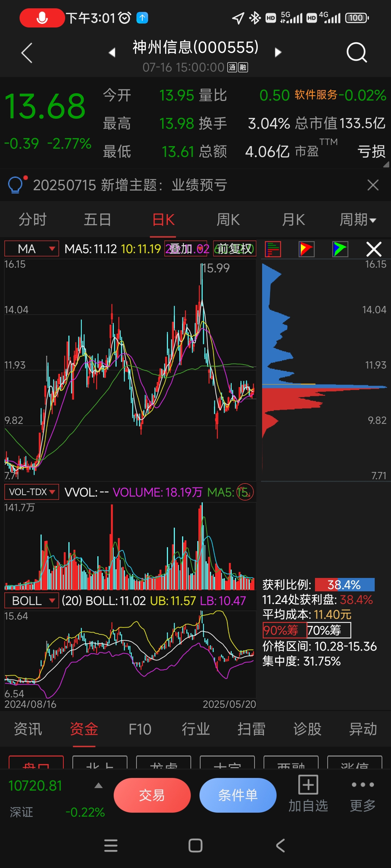The height and width of the screenshot is (868, 391).
Task: Open the 更多 three-dot menu
Action: pyautogui.click(x=363, y=794)
